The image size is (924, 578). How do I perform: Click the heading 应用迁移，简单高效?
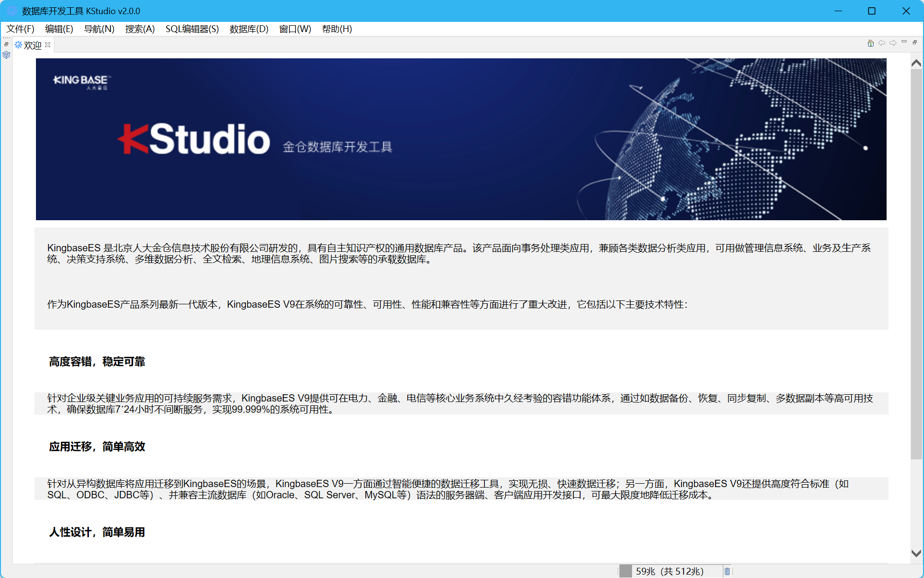pos(97,447)
